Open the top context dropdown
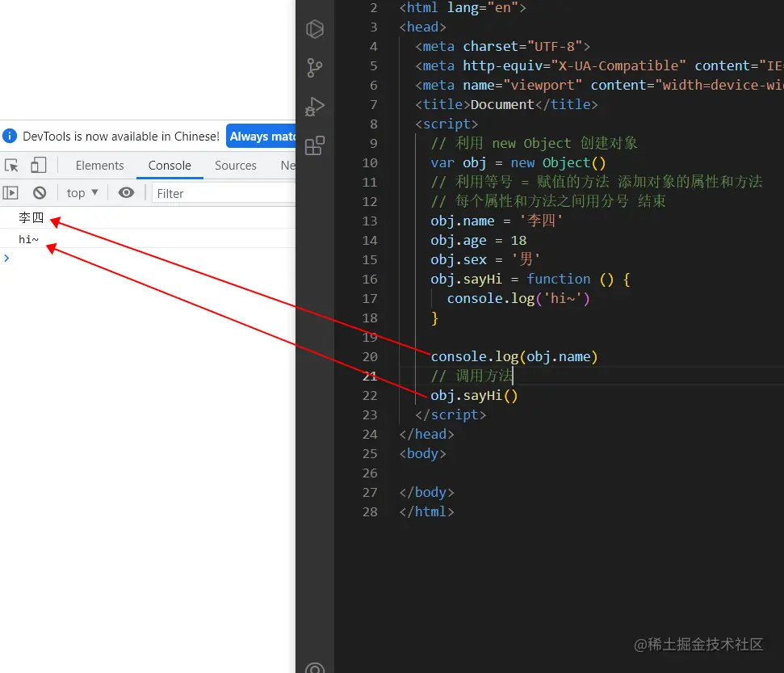Screen dimensions: 784x673 [82, 193]
